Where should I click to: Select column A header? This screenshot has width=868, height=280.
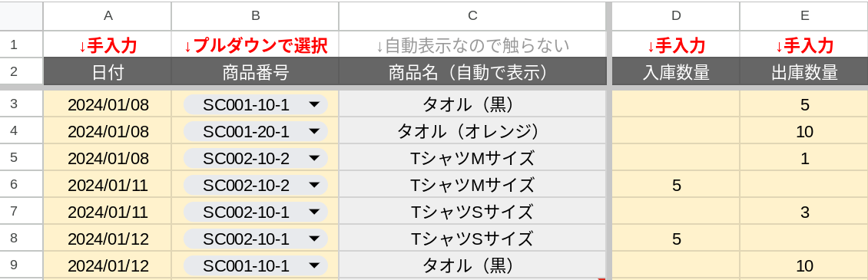coord(108,15)
